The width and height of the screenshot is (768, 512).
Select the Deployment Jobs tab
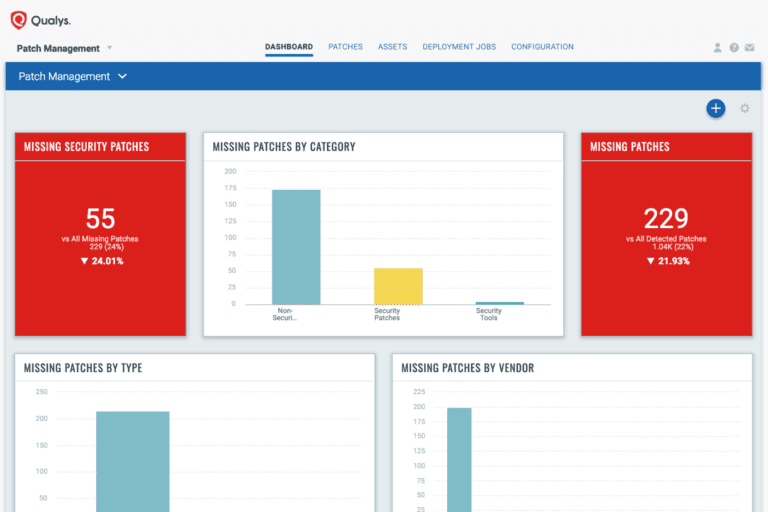coord(459,47)
